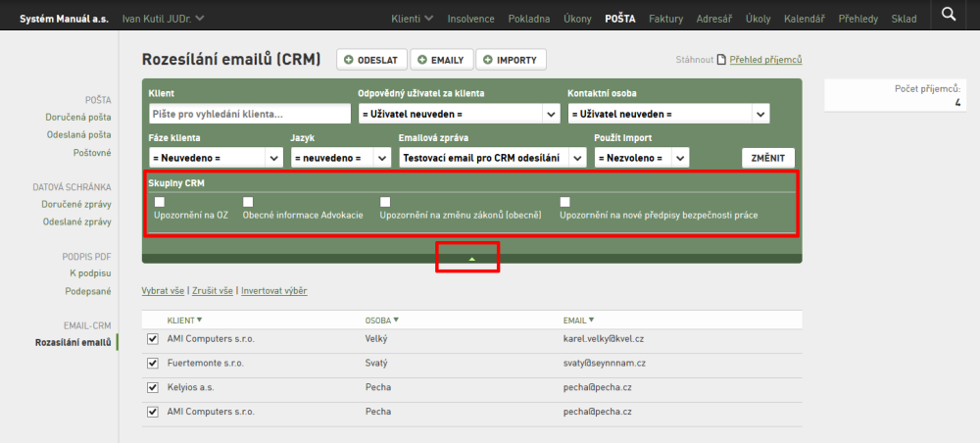Click the Invertovat výběr link

[274, 290]
